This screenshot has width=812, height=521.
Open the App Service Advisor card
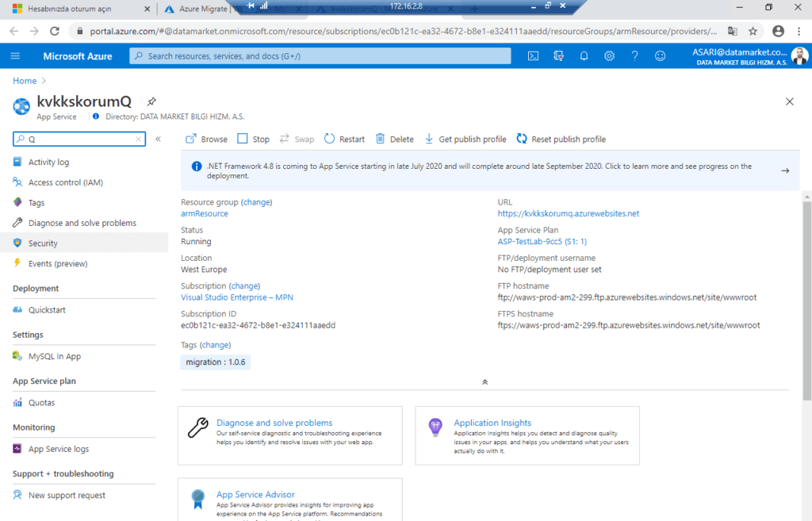pyautogui.click(x=290, y=500)
